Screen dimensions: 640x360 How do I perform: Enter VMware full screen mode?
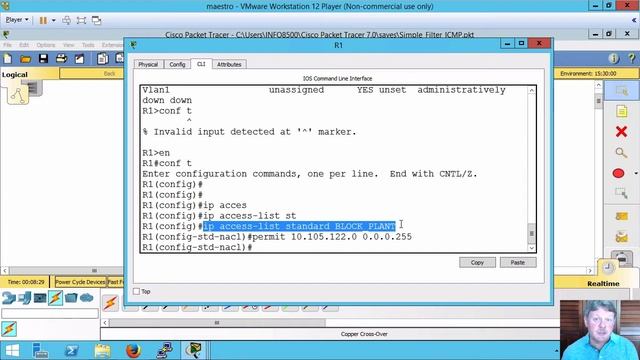82,20
